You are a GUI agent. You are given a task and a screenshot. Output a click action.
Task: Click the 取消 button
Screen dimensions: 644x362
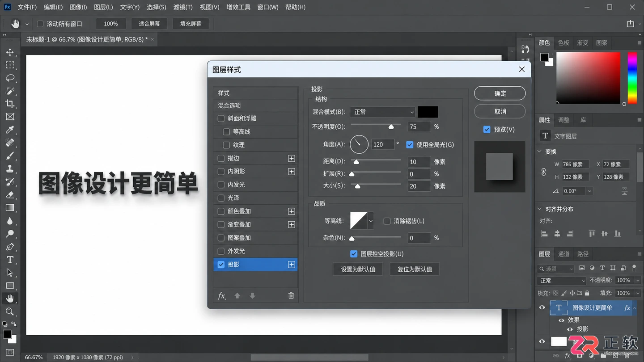500,111
